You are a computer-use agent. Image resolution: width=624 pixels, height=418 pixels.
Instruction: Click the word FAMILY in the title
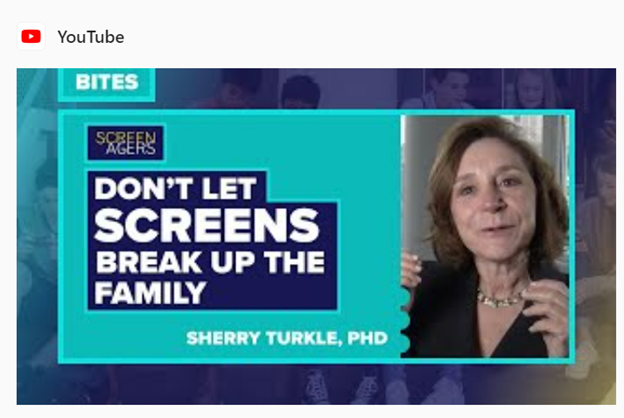click(x=150, y=293)
